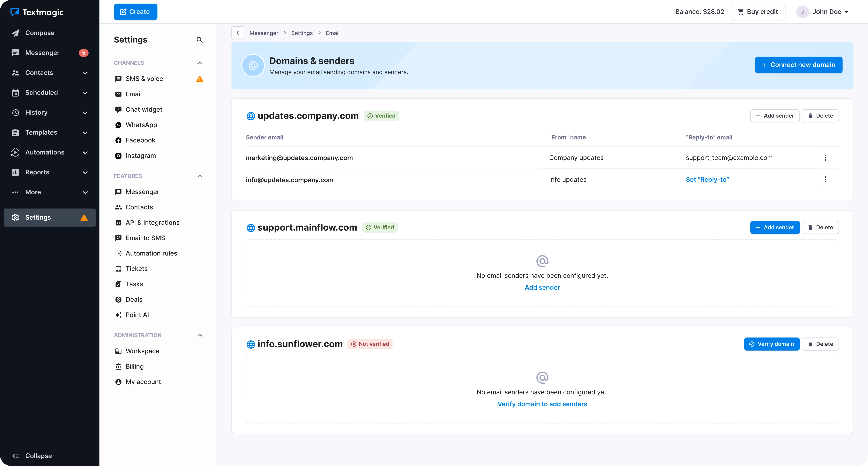The height and width of the screenshot is (466, 868).
Task: Expand the History sidebar menu chevron
Action: pyautogui.click(x=85, y=113)
